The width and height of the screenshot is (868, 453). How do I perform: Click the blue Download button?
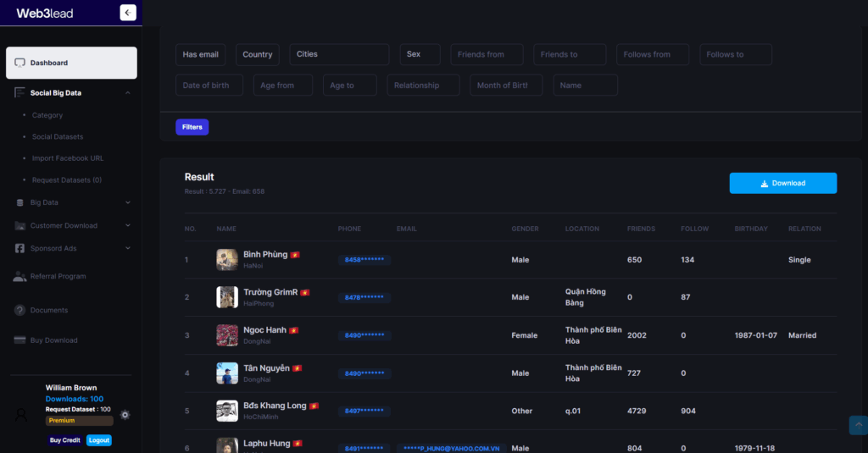click(x=782, y=183)
